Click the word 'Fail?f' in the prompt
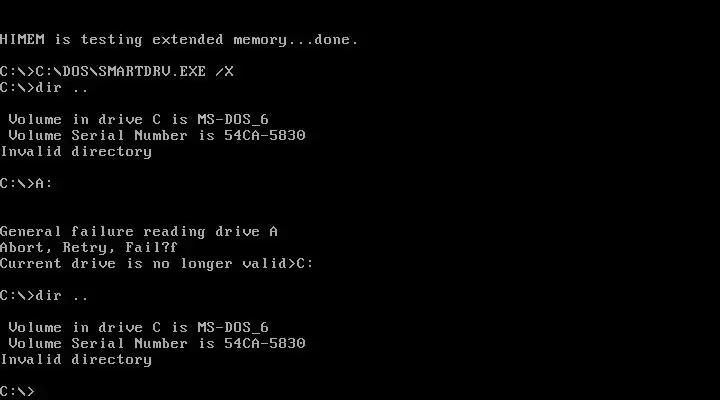 (152, 248)
